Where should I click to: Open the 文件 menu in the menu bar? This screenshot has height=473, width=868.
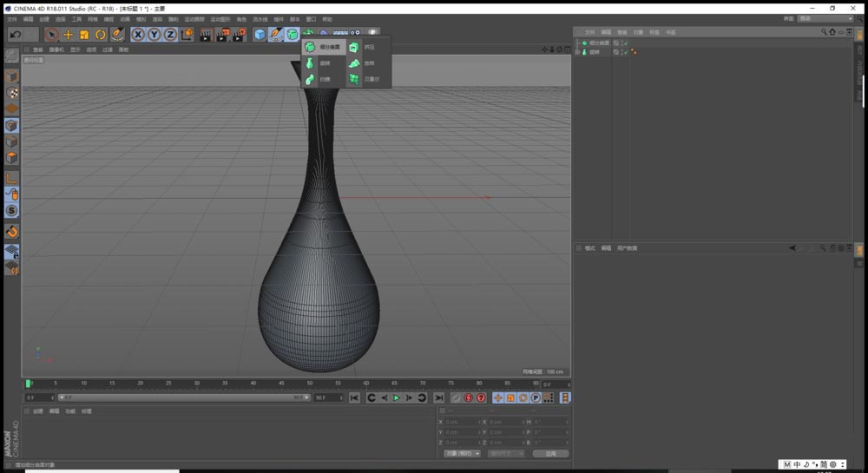(12, 18)
